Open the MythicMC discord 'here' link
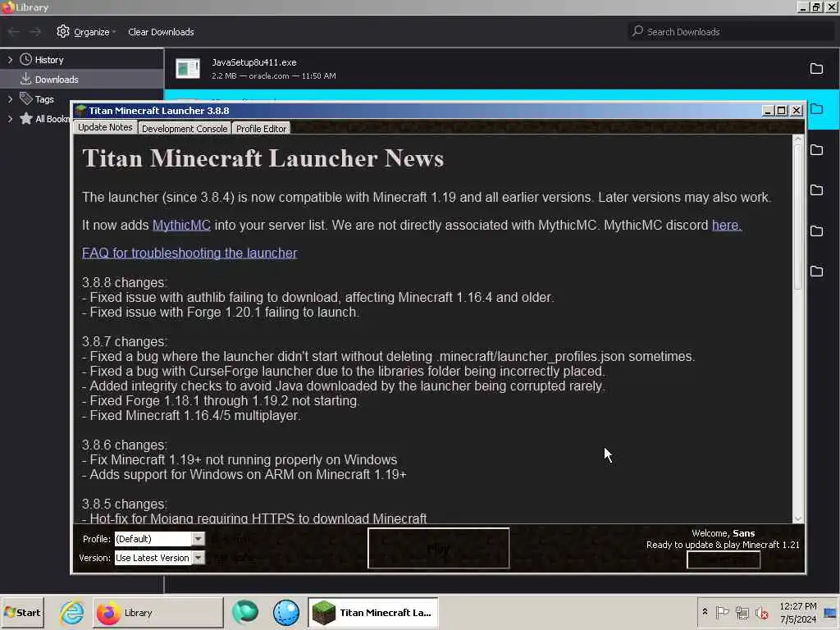This screenshot has width=840, height=630. 727,225
